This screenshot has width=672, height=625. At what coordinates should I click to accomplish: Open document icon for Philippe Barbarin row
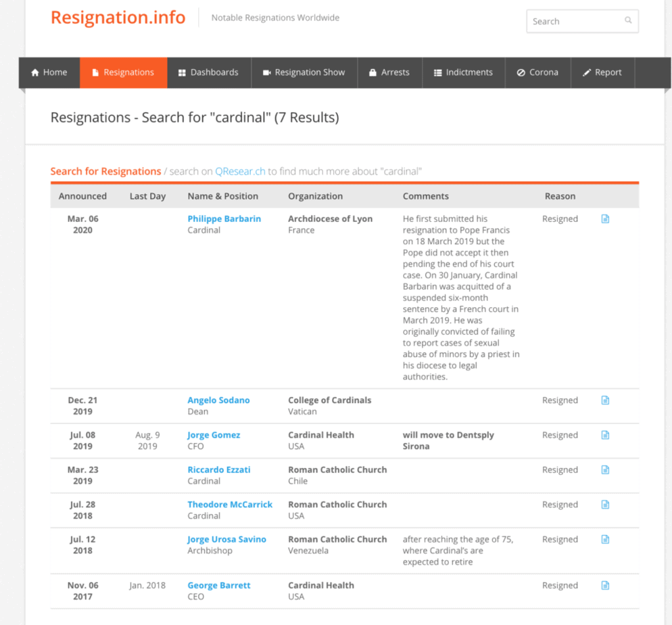pos(605,219)
